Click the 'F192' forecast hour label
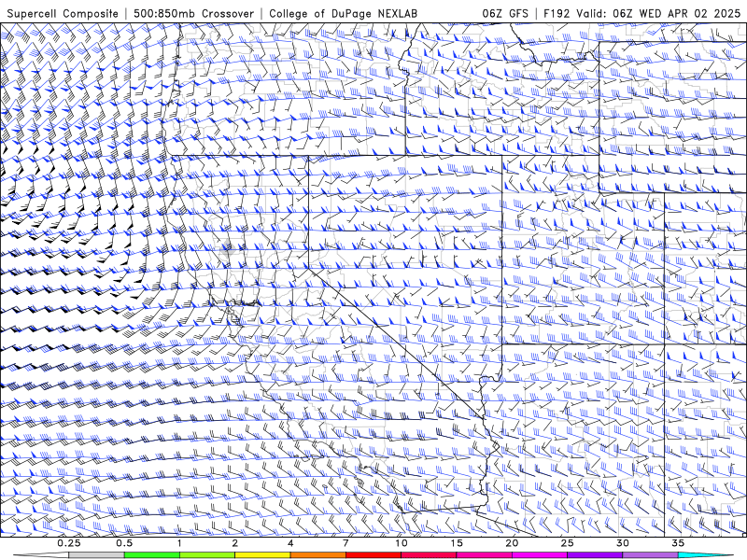747x560 pixels. click(557, 14)
